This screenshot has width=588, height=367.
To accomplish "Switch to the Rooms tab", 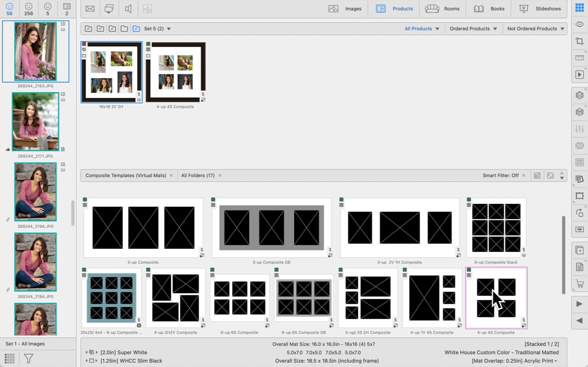I will (x=442, y=9).
